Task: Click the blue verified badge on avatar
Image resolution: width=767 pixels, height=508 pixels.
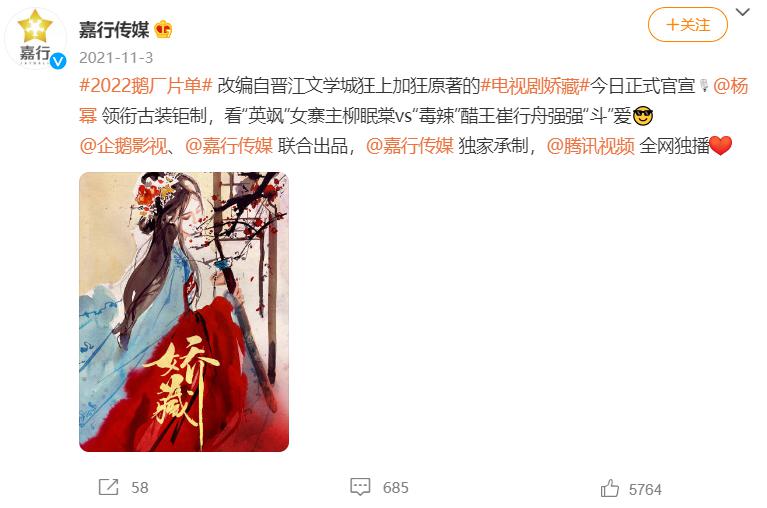Action: click(x=58, y=61)
